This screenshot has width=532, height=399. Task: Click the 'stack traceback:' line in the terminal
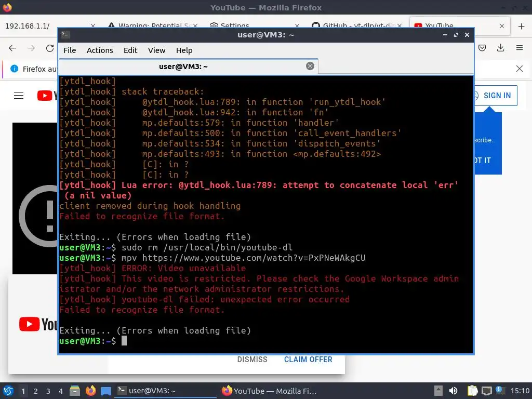click(131, 91)
